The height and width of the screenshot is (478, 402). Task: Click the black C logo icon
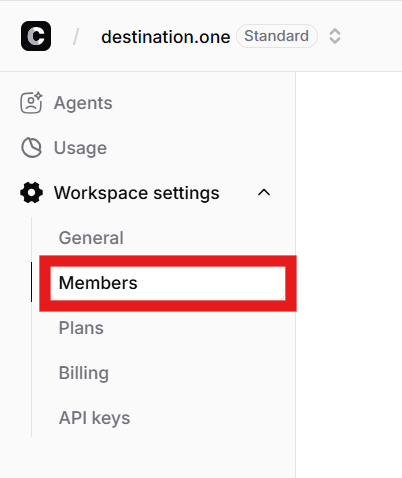tap(36, 36)
